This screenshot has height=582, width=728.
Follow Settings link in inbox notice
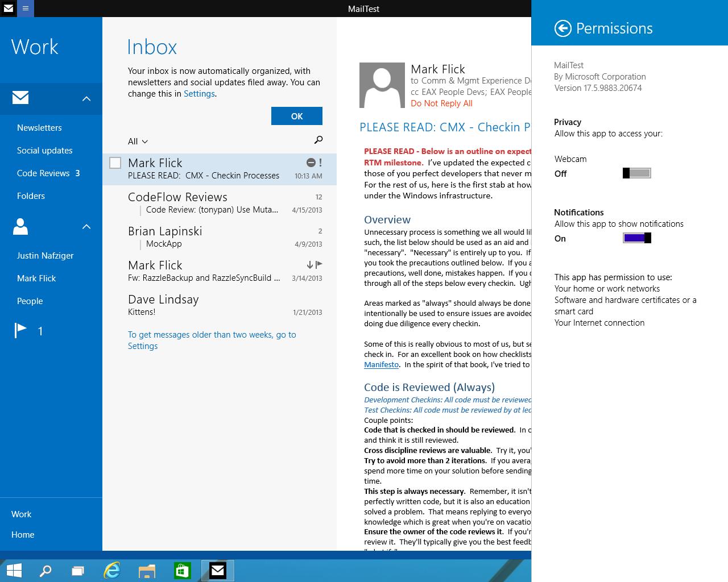199,94
